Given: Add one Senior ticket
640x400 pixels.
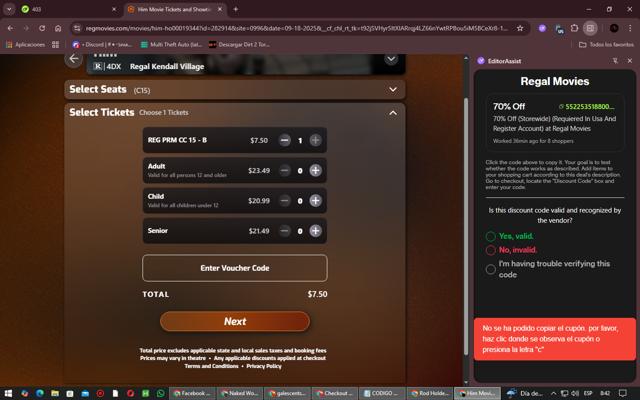Looking at the screenshot, I should point(315,231).
